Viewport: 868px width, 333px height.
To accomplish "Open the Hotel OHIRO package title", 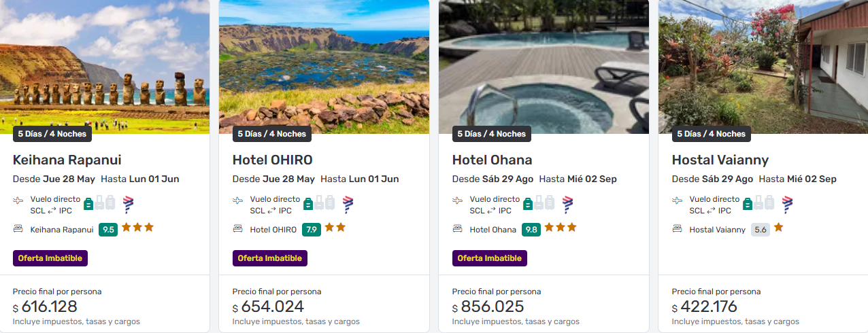I will pos(272,160).
